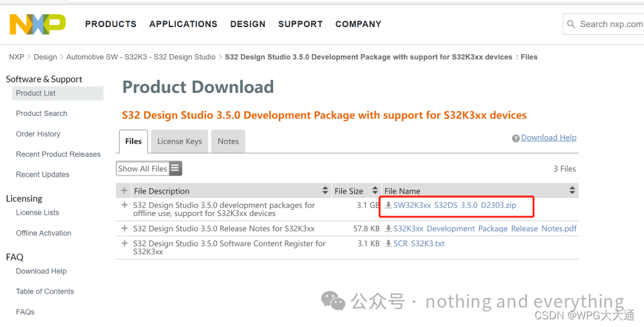Download SCR_S32K3.txt file
644x327 pixels.
[419, 244]
